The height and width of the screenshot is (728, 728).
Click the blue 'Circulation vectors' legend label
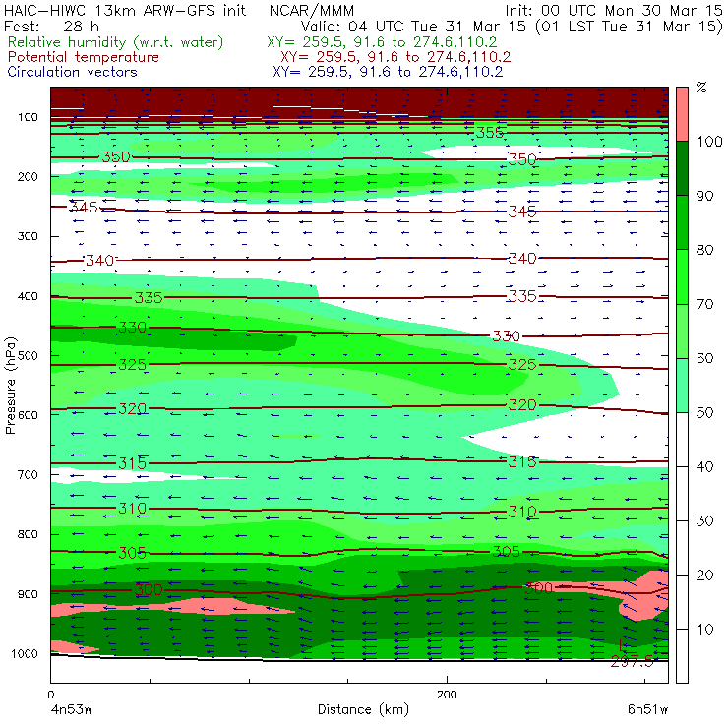(x=73, y=72)
